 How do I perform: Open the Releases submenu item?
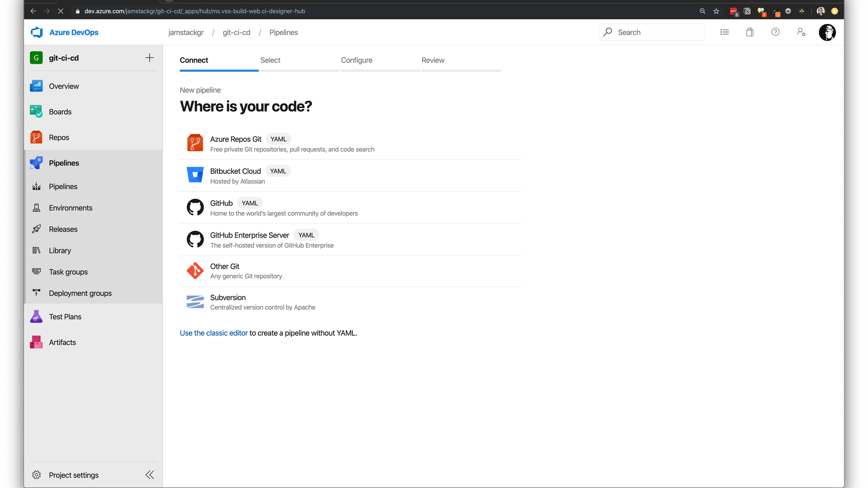pyautogui.click(x=63, y=229)
